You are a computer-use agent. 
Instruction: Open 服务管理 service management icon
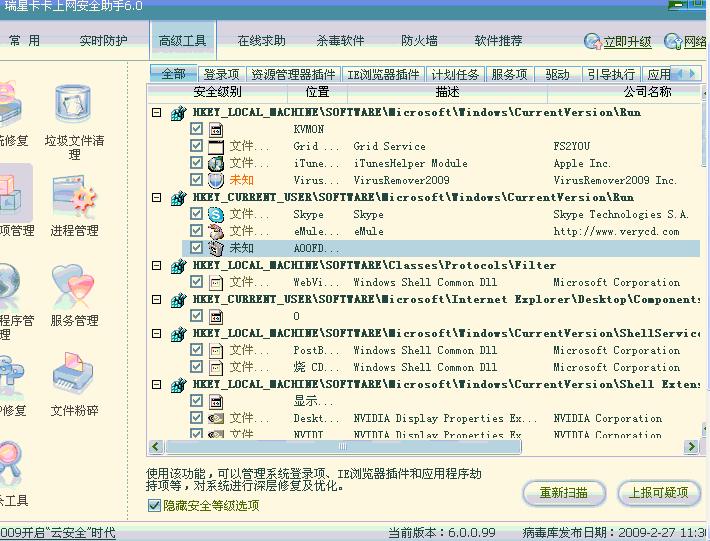coord(74,296)
